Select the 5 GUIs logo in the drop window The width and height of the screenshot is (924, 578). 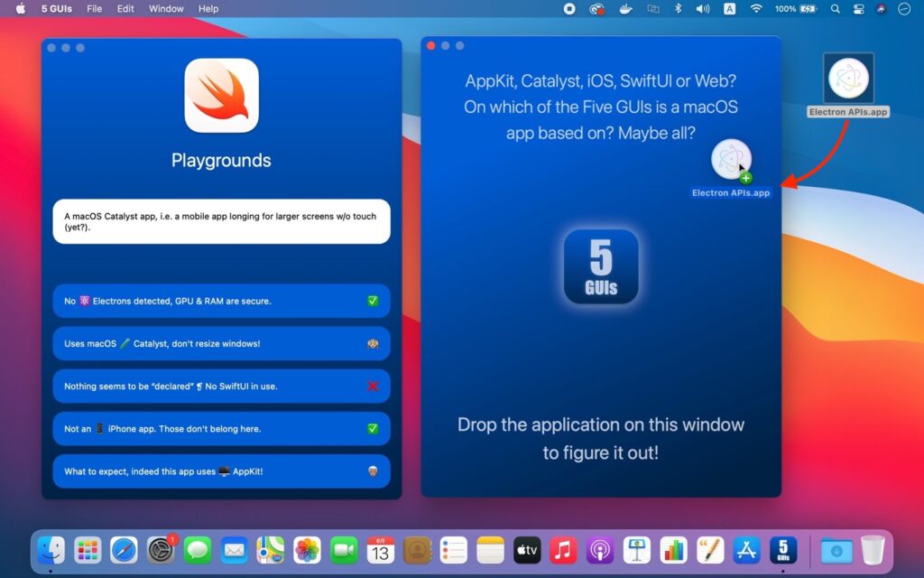coord(600,266)
